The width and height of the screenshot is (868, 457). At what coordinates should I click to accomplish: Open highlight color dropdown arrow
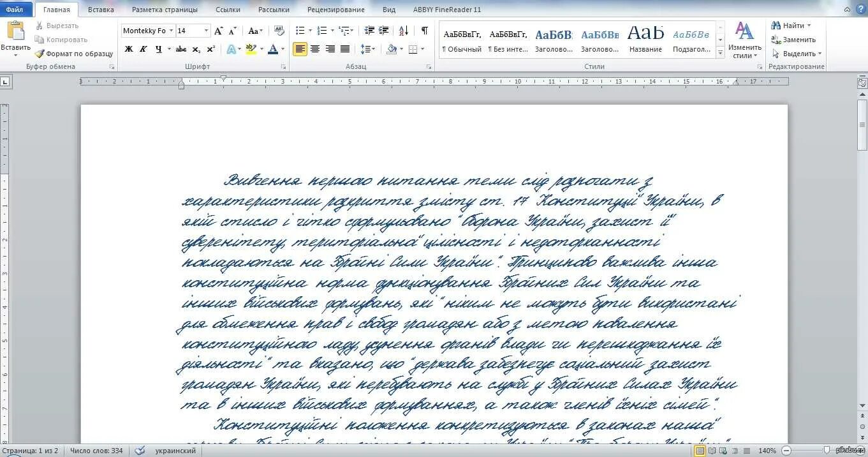(262, 49)
